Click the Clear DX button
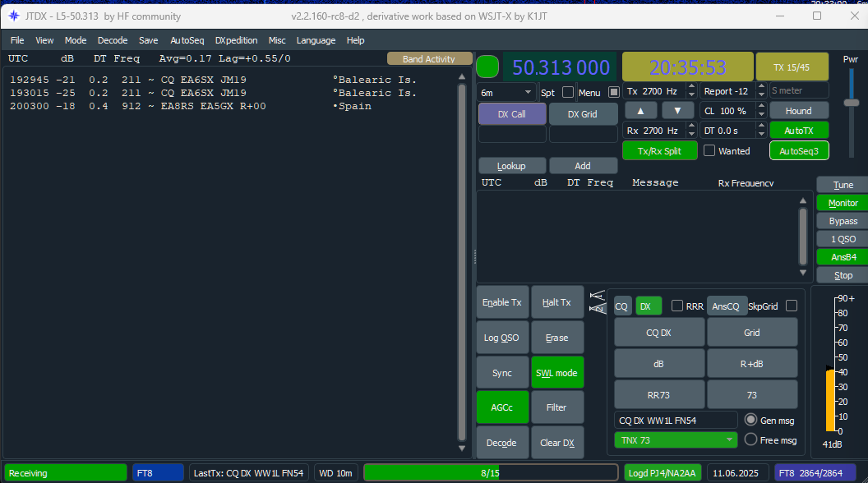The image size is (868, 483). tap(557, 443)
